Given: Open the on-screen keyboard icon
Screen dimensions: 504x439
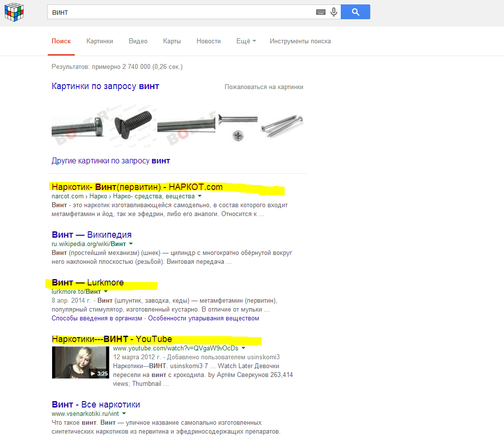Looking at the screenshot, I should [x=321, y=12].
